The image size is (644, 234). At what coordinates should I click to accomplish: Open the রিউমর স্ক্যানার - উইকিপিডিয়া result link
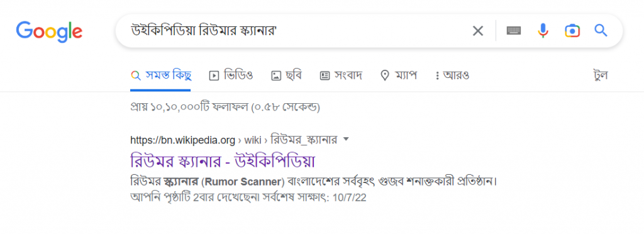223,161
